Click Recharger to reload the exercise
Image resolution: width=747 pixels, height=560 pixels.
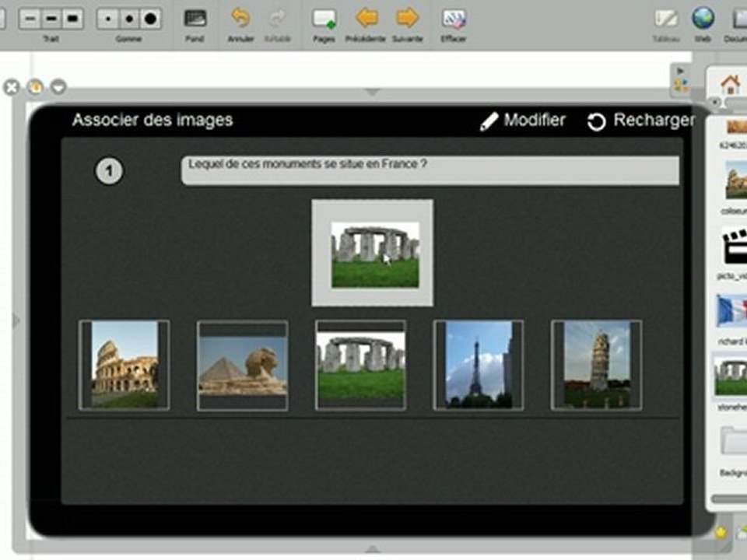click(640, 121)
